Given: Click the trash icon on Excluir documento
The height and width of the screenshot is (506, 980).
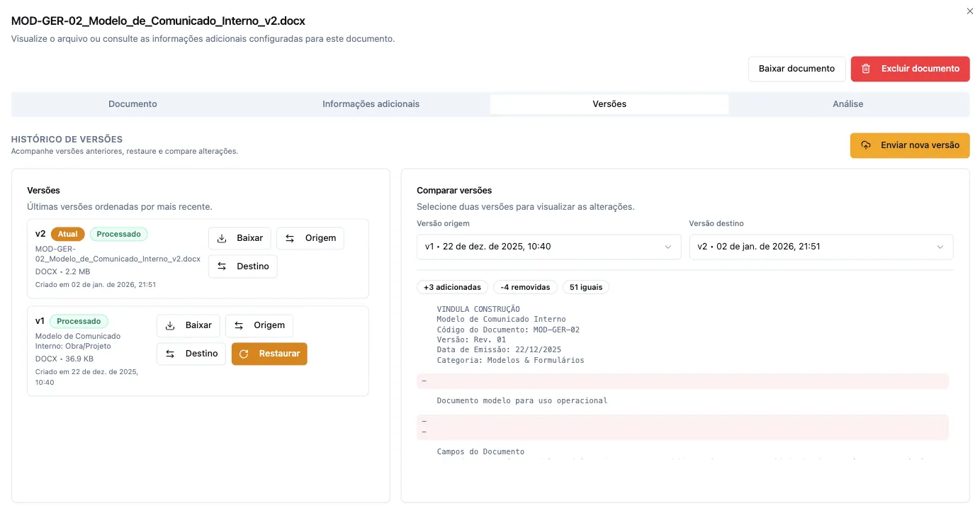Looking at the screenshot, I should tap(865, 69).
